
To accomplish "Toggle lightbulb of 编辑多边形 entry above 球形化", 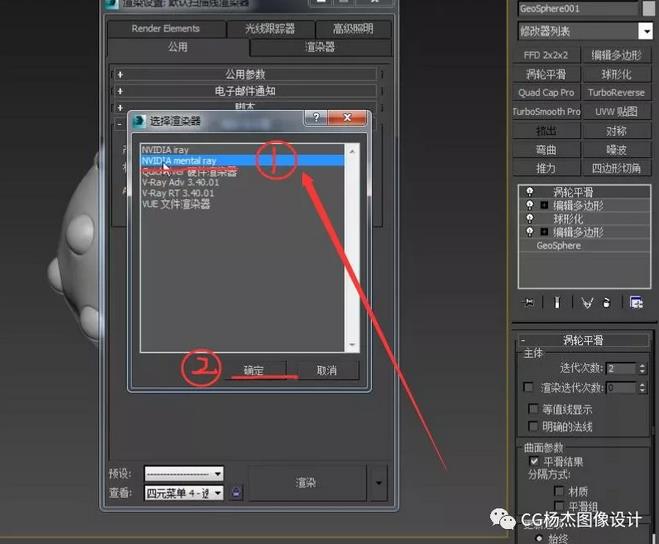I will click(530, 205).
